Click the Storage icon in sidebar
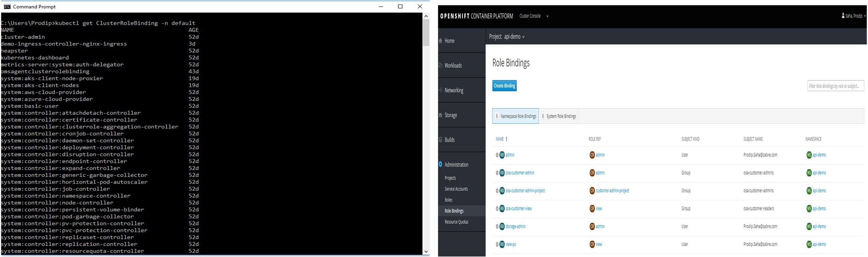Viewport: 868px width, 257px height. pyautogui.click(x=440, y=115)
